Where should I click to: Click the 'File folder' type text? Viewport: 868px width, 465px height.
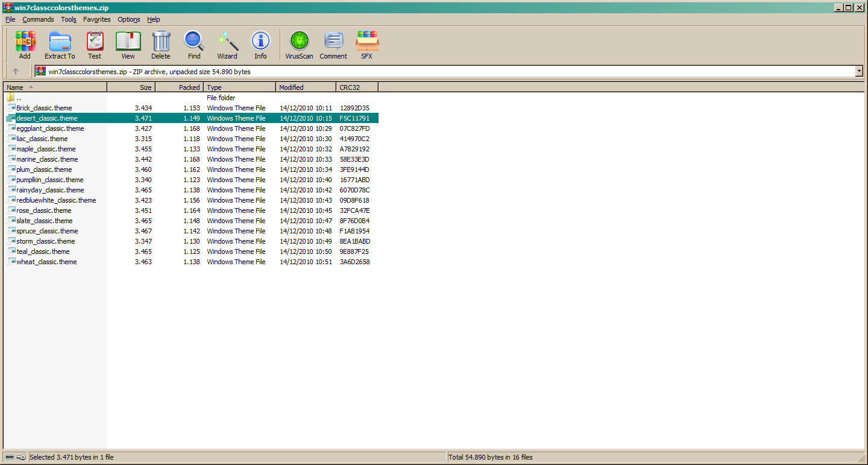tap(221, 98)
